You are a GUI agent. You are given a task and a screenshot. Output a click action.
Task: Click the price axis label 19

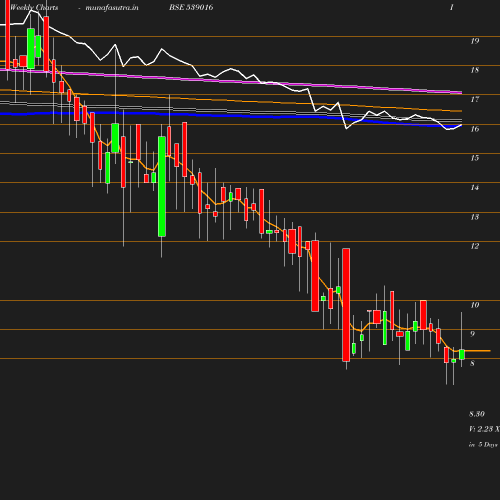tap(475, 41)
